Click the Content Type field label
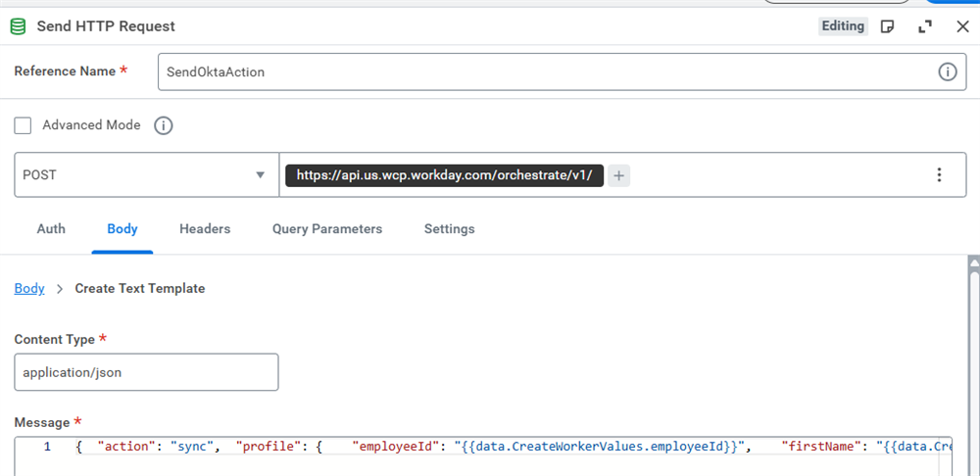 [x=54, y=340]
